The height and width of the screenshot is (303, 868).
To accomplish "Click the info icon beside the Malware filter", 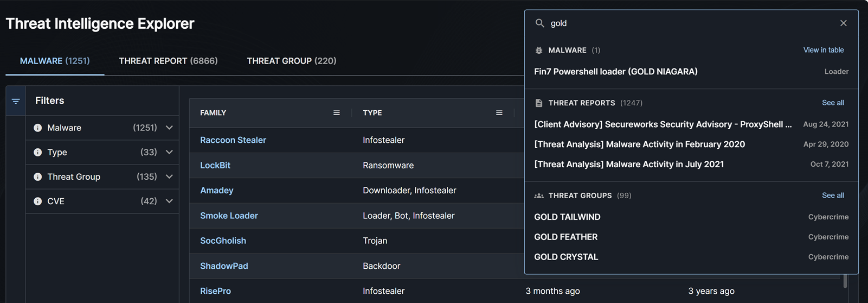I will (x=37, y=128).
